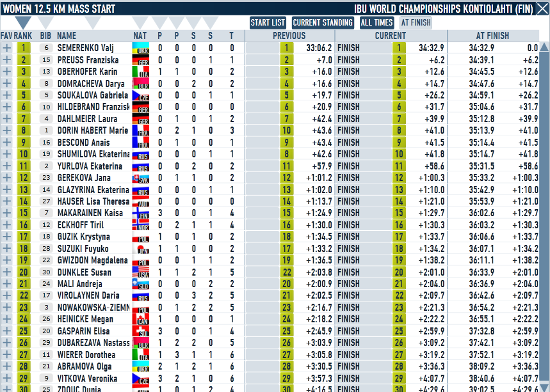Sort by second standing shooting triangle
This screenshot has width=550, height=392.
point(210,22)
